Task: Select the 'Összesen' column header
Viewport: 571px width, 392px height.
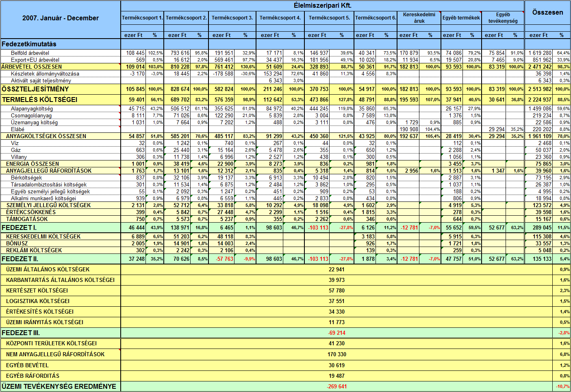Action: (547, 13)
